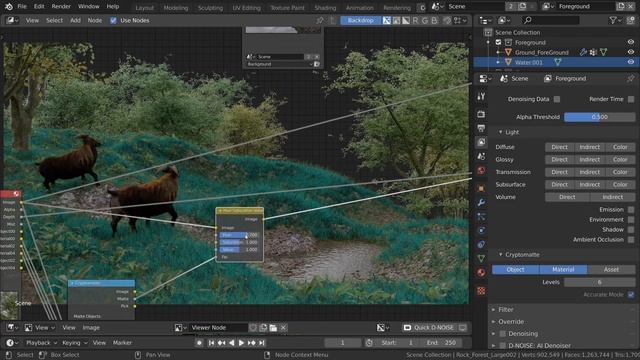Open the Render menu
Viewport: 640px width, 360px height.
tap(61, 7)
